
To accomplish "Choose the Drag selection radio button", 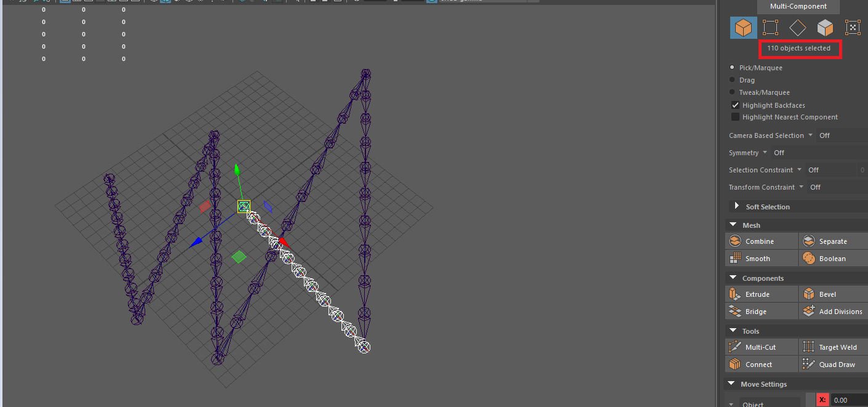I will click(732, 80).
